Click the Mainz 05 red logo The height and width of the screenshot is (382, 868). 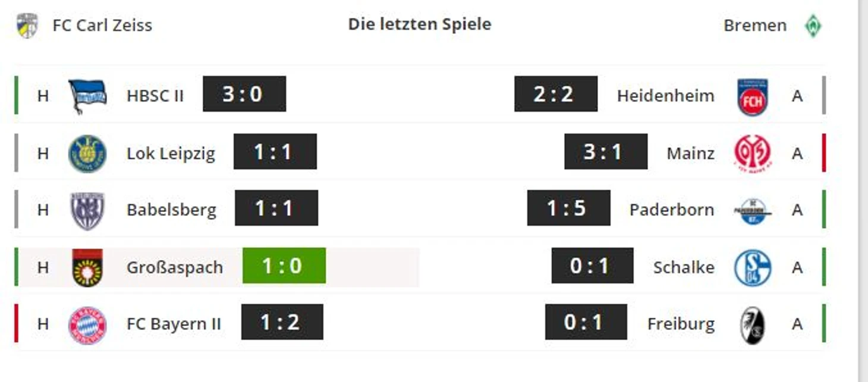click(753, 153)
